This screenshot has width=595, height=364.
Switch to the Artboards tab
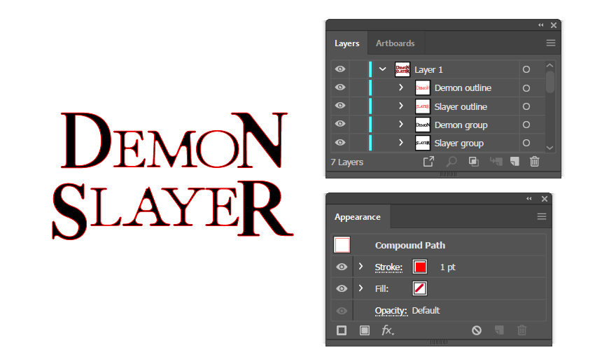pyautogui.click(x=395, y=43)
